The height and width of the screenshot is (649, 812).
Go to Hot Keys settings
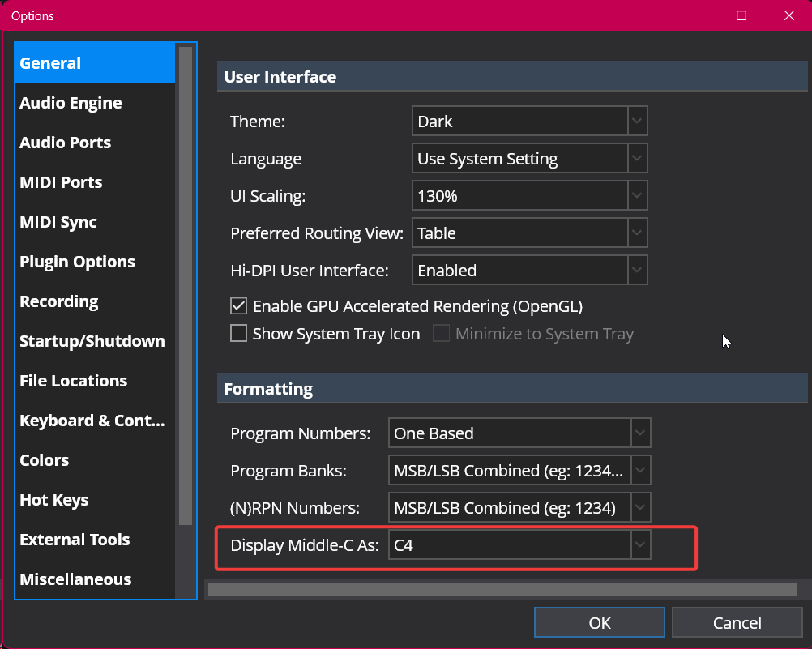pos(95,500)
